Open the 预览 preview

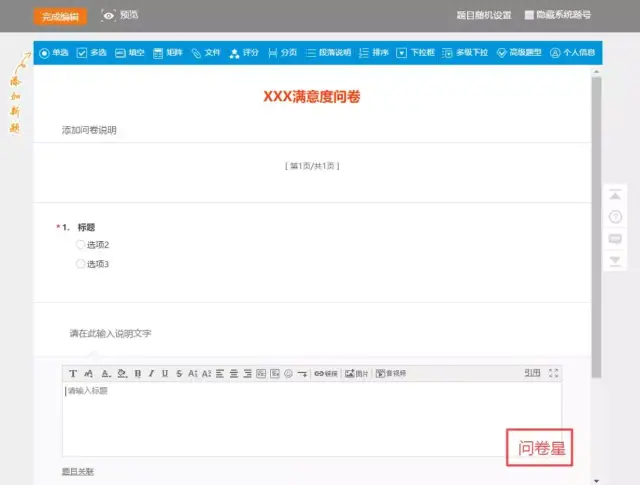[x=120, y=16]
